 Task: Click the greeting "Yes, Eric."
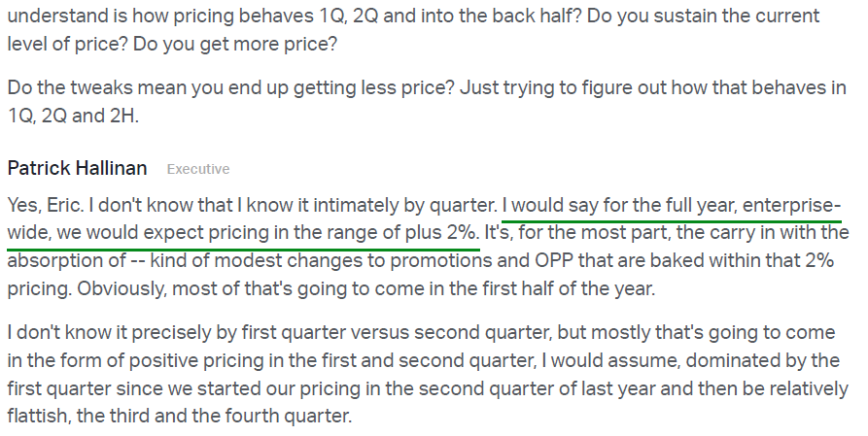pyautogui.click(x=44, y=206)
